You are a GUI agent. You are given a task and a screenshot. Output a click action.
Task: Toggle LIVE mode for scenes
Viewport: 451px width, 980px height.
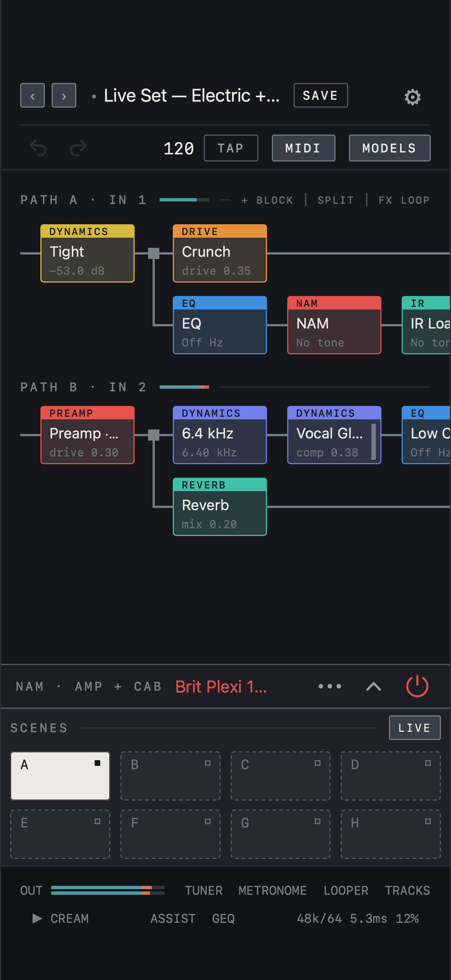tap(414, 728)
